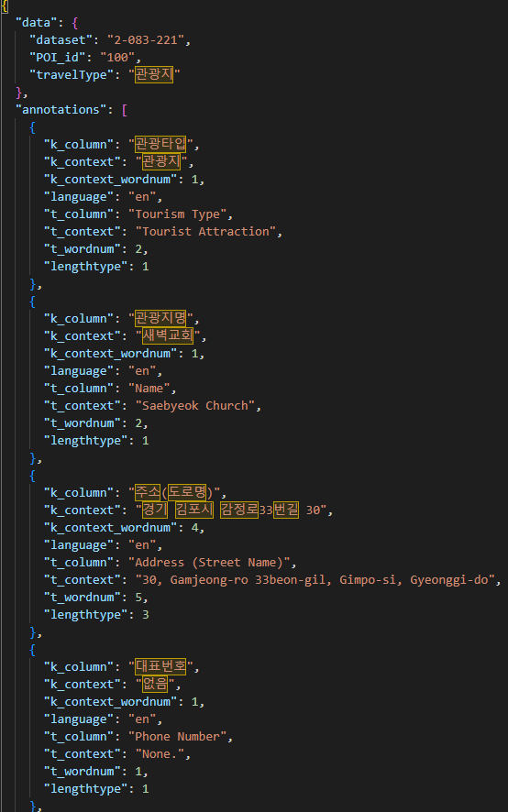Select the lengthtype value 3
Screen dimensions: 508x812
click(146, 615)
